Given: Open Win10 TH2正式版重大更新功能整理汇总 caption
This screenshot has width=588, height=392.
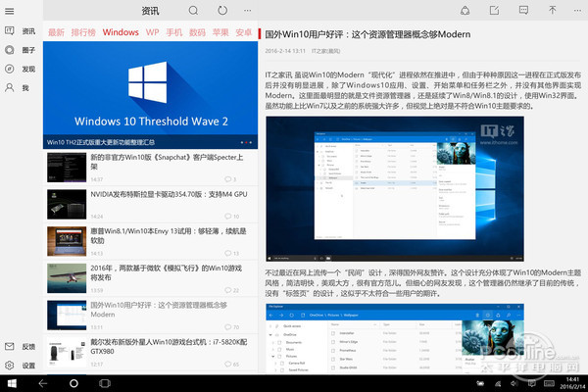Looking at the screenshot, I should pos(101,142).
